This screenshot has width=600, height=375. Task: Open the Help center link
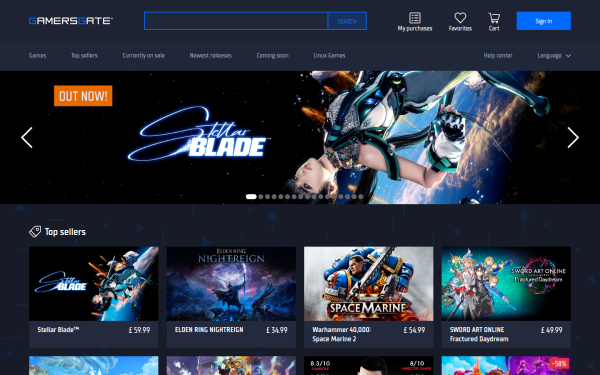pos(498,55)
